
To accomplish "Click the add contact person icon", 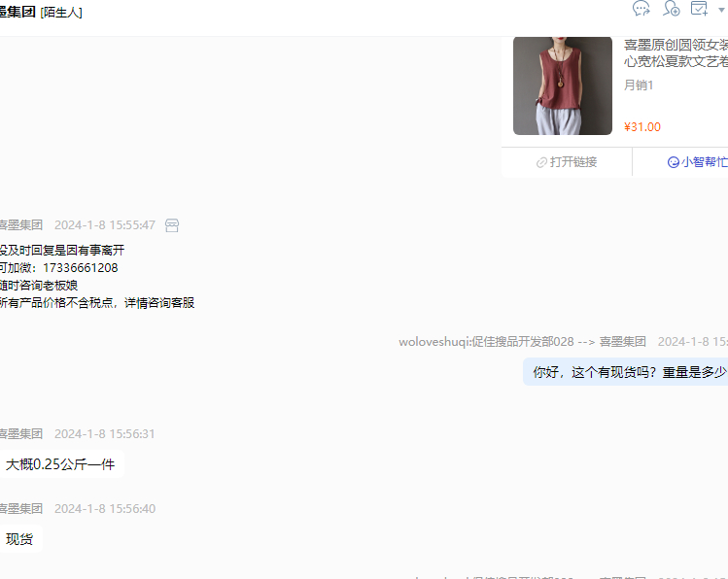I will [x=672, y=9].
